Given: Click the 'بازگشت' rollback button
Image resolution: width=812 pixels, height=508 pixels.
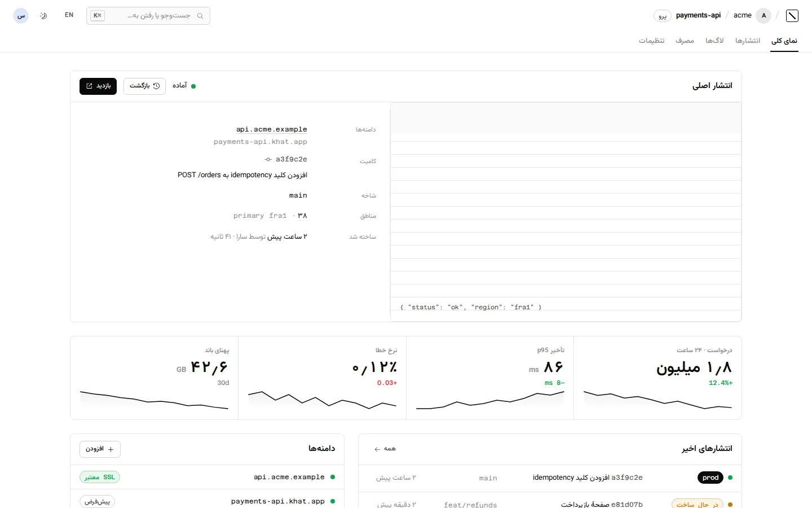Looking at the screenshot, I should 144,86.
